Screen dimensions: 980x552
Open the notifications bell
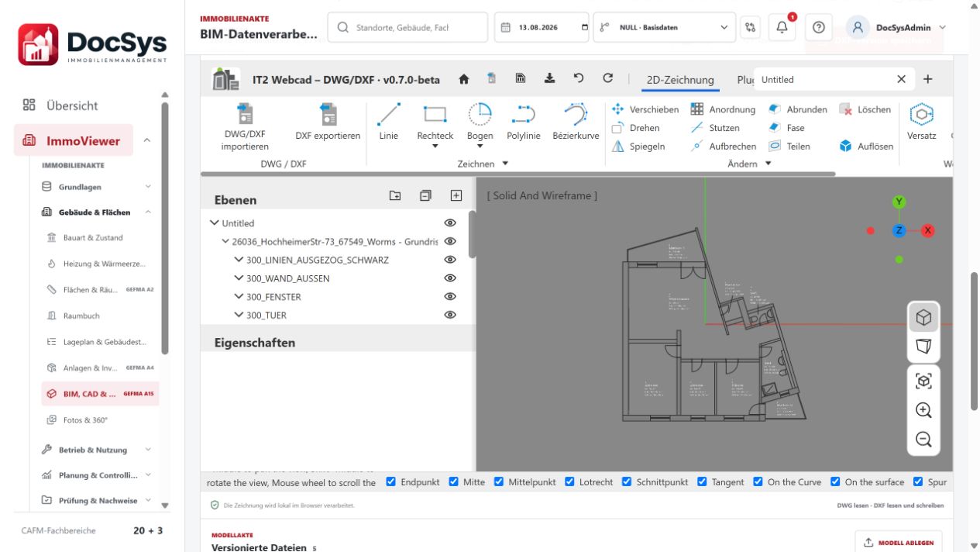pyautogui.click(x=782, y=27)
